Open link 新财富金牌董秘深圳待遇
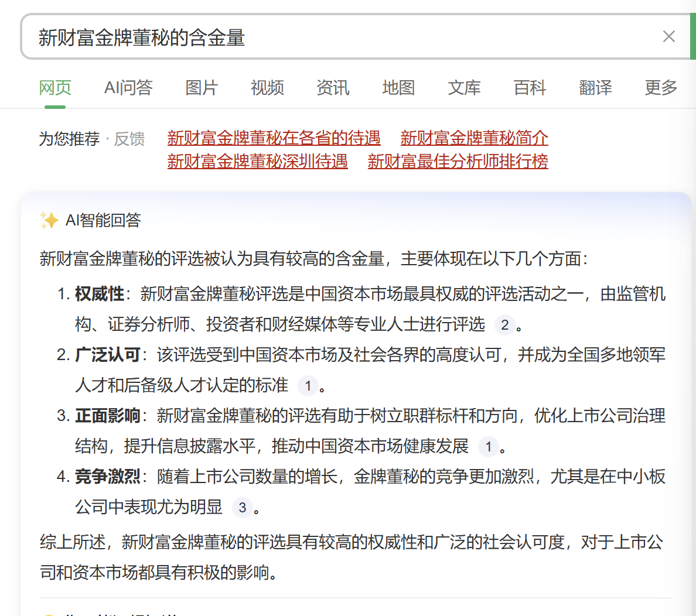696x616 pixels. 257,161
